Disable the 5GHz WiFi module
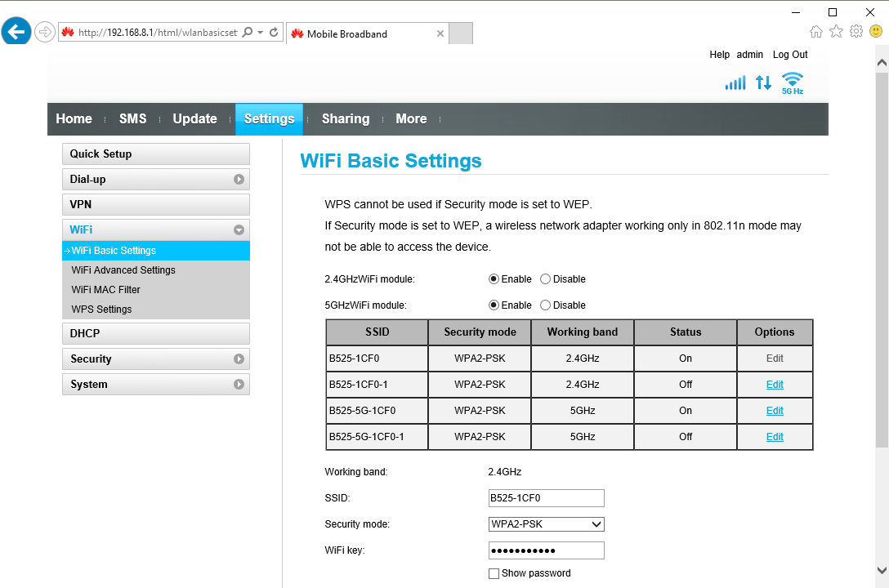 click(546, 305)
